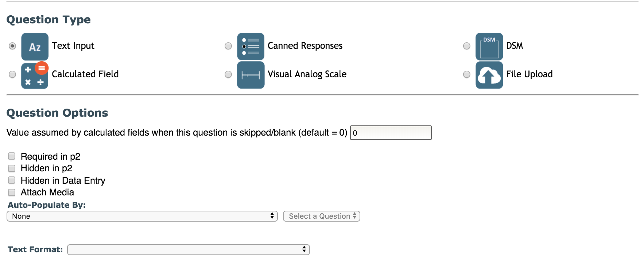Choose the Canned Responses radio option
The width and height of the screenshot is (644, 261).
point(228,46)
